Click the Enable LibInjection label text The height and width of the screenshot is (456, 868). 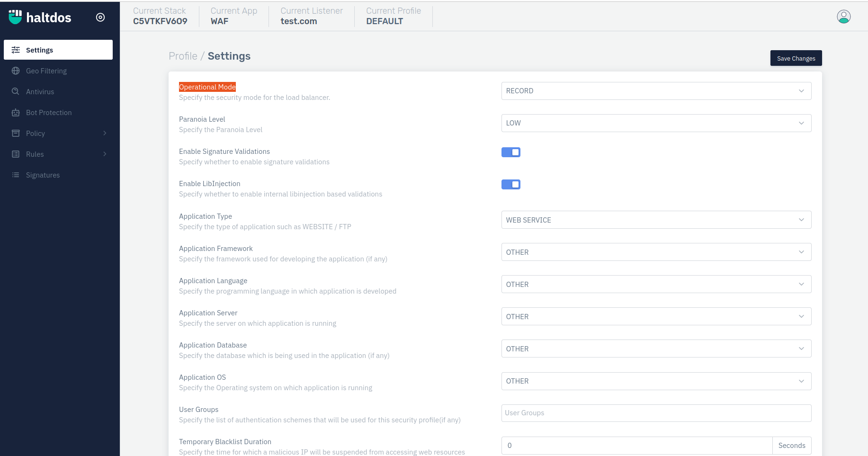click(209, 184)
